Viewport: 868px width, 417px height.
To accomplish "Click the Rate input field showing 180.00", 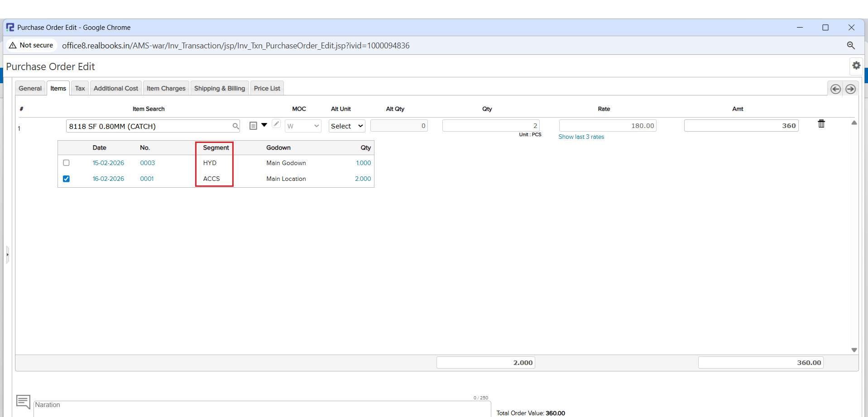I will pyautogui.click(x=607, y=126).
